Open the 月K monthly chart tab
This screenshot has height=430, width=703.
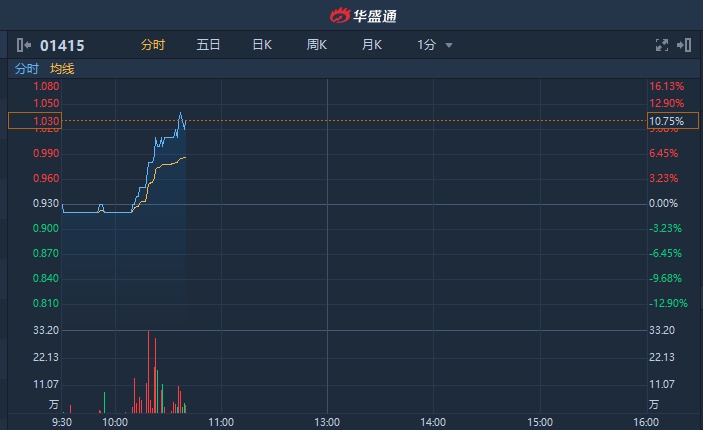coord(372,45)
